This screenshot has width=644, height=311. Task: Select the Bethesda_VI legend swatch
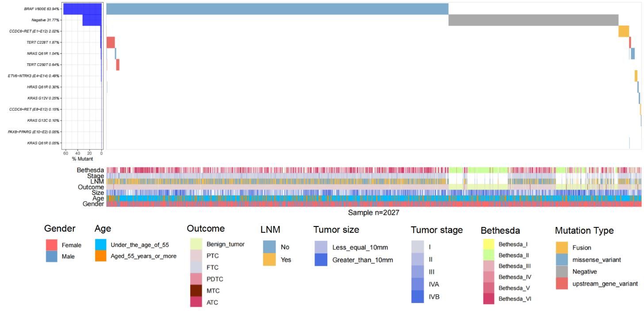click(488, 299)
